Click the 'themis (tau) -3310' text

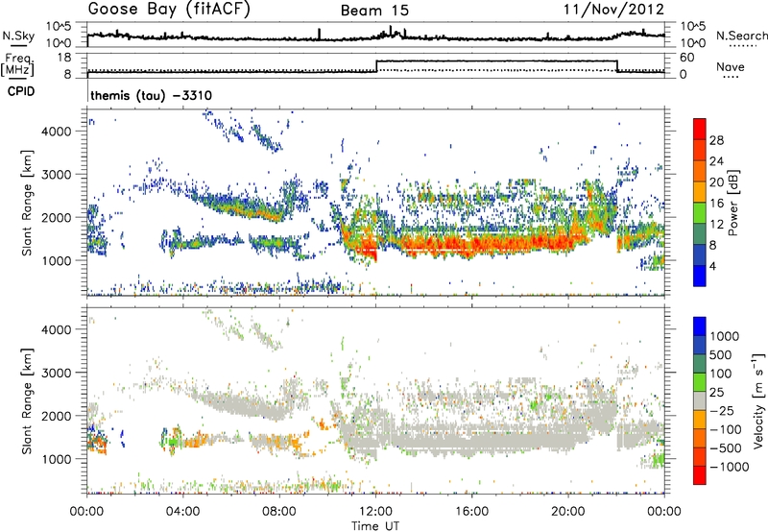[151, 95]
